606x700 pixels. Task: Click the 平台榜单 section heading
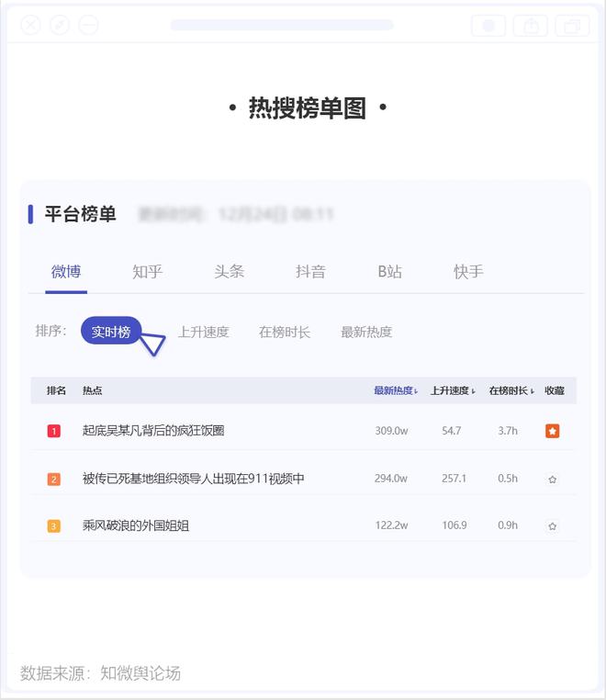pos(80,214)
